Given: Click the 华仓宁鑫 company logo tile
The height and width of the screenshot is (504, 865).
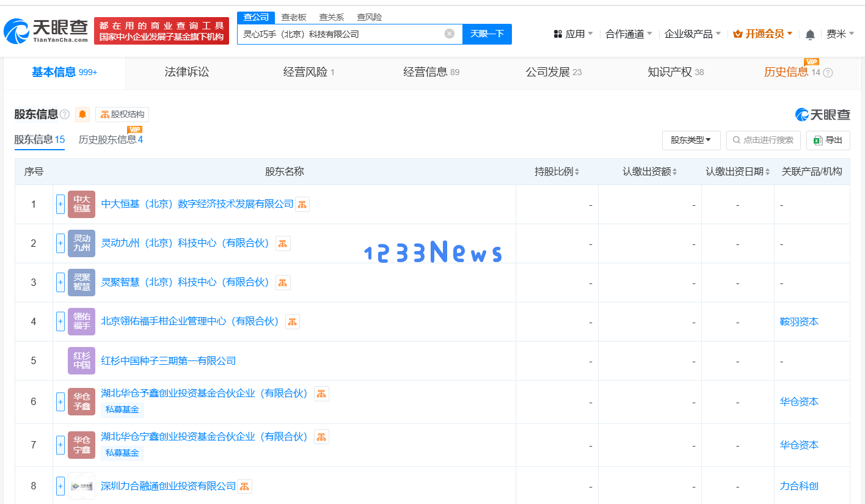Looking at the screenshot, I should (82, 445).
